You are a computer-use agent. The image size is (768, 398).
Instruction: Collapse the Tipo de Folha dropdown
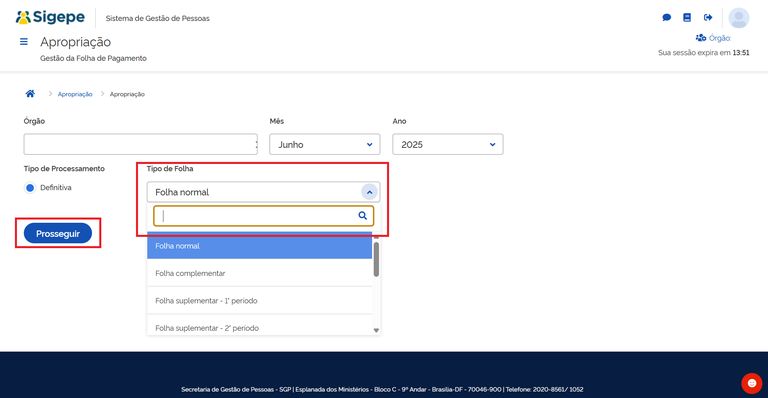pos(264,192)
